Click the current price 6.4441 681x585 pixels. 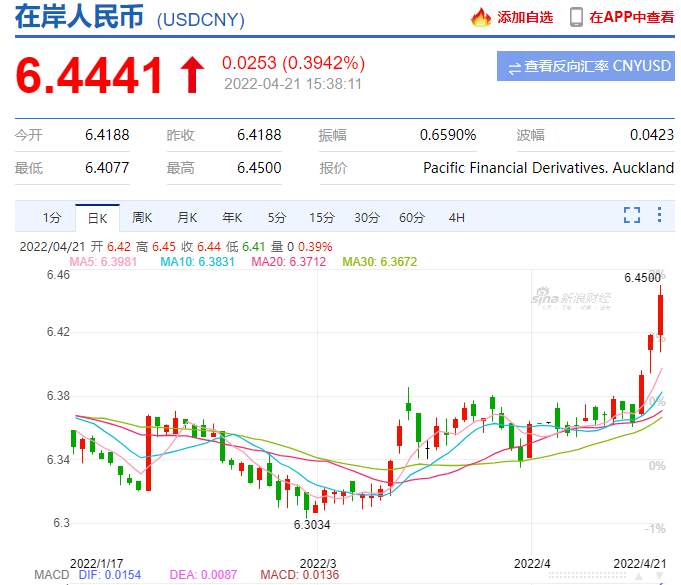coord(89,76)
